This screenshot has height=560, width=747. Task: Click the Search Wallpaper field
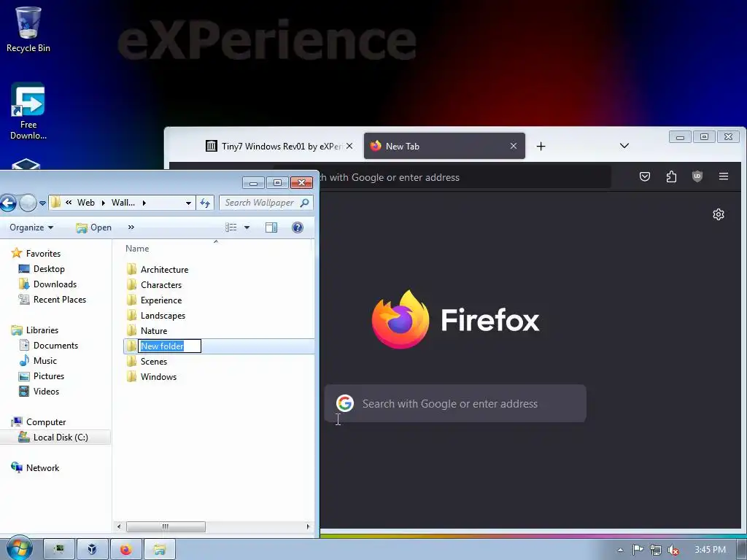coord(266,203)
